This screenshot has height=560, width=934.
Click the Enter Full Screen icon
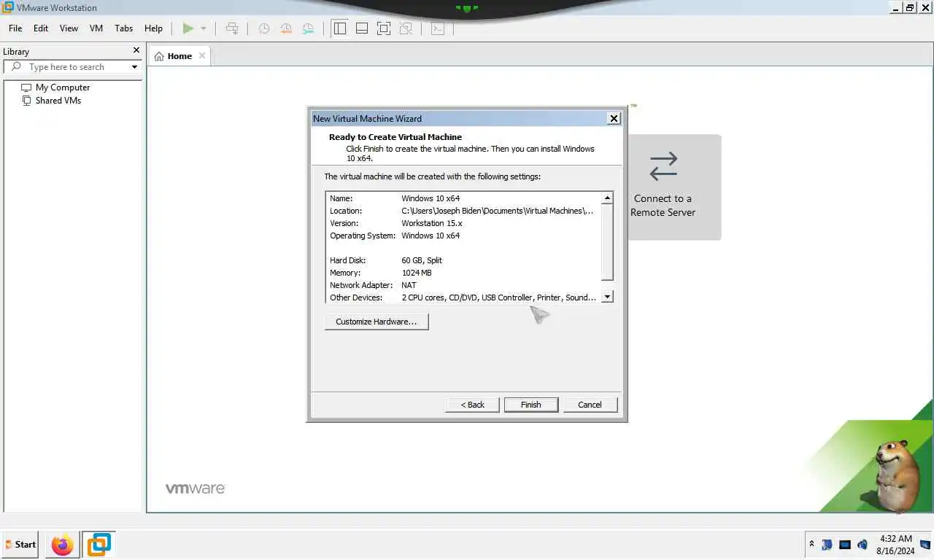pyautogui.click(x=383, y=28)
